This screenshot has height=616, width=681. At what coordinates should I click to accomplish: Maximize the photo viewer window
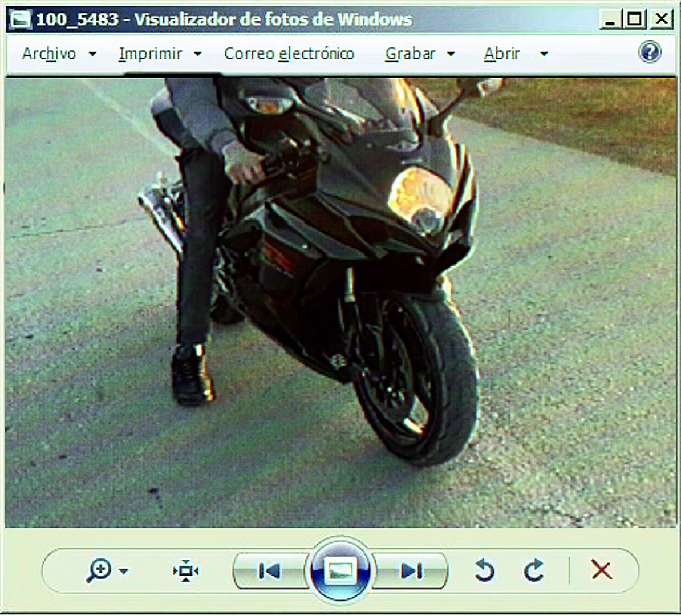pos(634,19)
